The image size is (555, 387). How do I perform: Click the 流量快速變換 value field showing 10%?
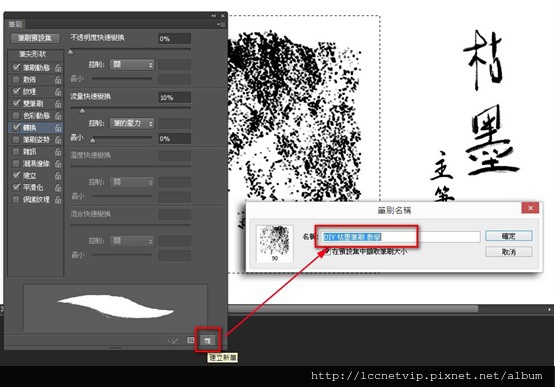[174, 97]
